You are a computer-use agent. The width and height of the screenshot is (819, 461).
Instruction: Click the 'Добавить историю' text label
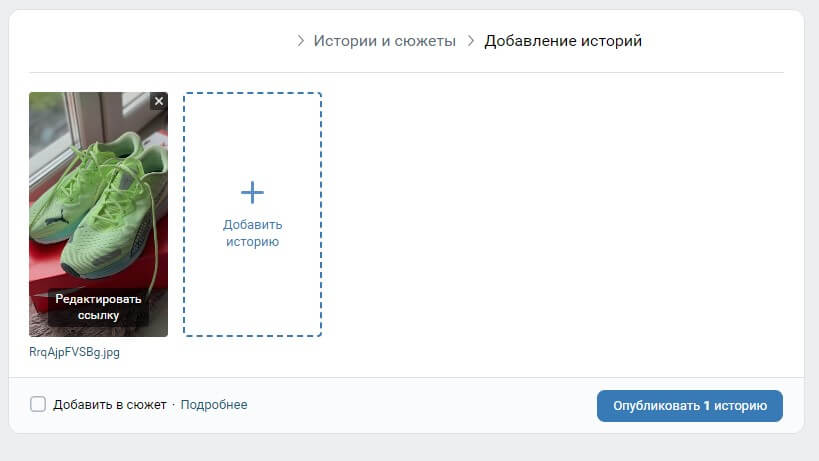[252, 233]
